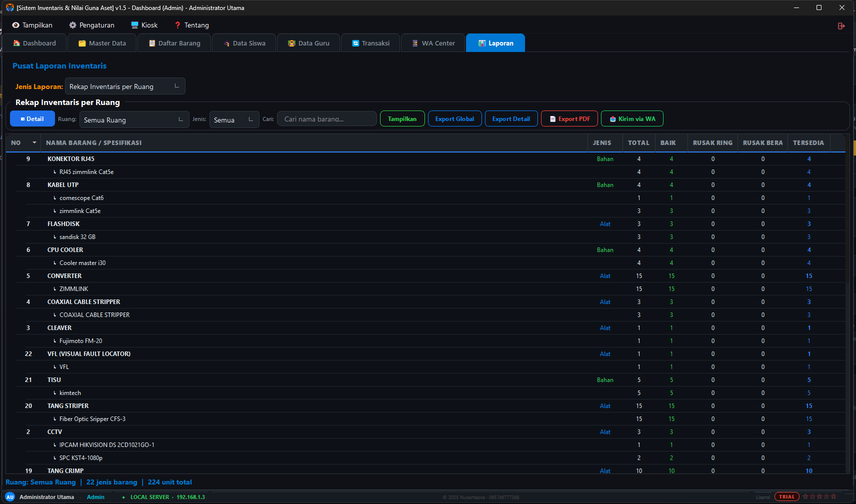
Task: Click the Kirim via WA button
Action: 632,119
